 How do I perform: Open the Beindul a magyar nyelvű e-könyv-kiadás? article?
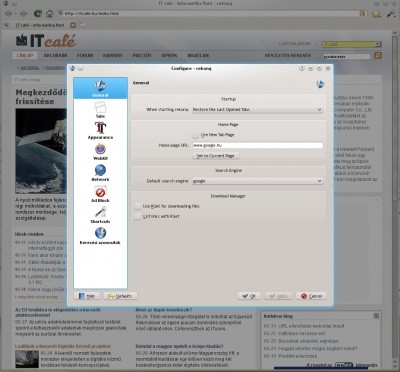point(179,346)
